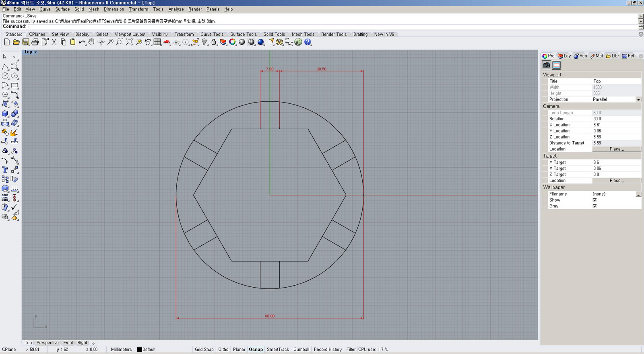Click the Paste clipboard icon

tap(73, 42)
